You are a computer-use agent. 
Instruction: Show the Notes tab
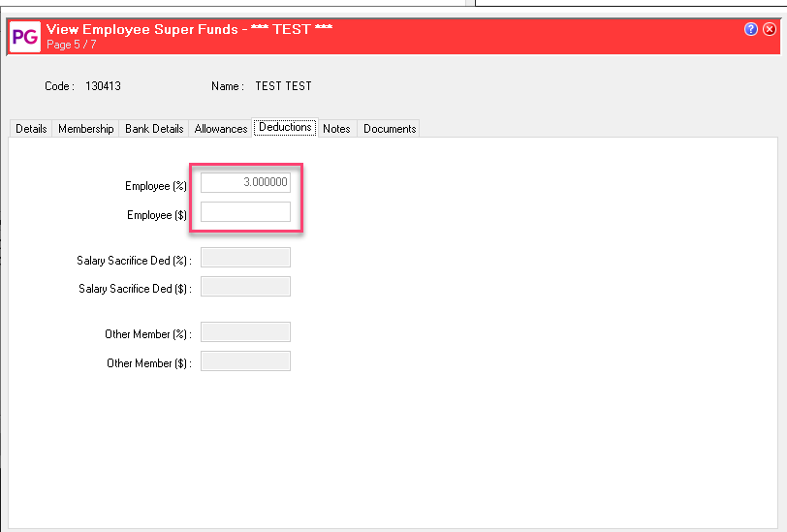pyautogui.click(x=336, y=129)
